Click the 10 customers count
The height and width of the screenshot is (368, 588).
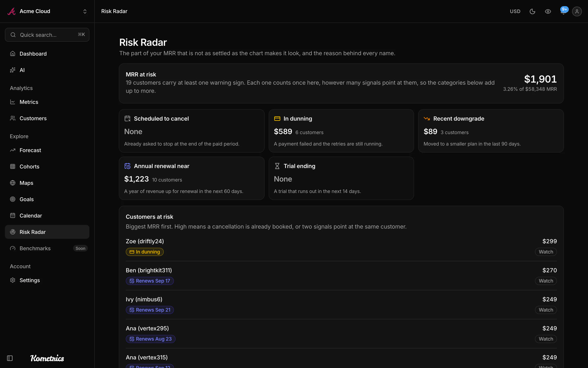click(x=167, y=180)
